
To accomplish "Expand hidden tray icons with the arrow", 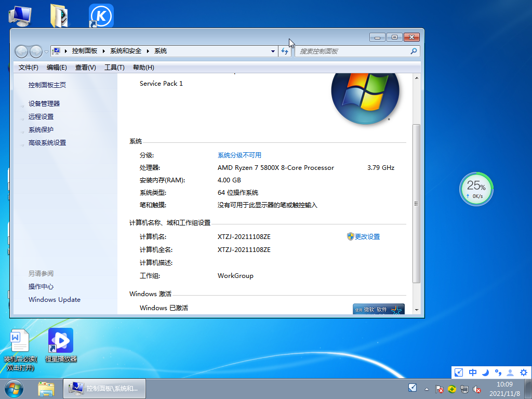I will pyautogui.click(x=427, y=389).
